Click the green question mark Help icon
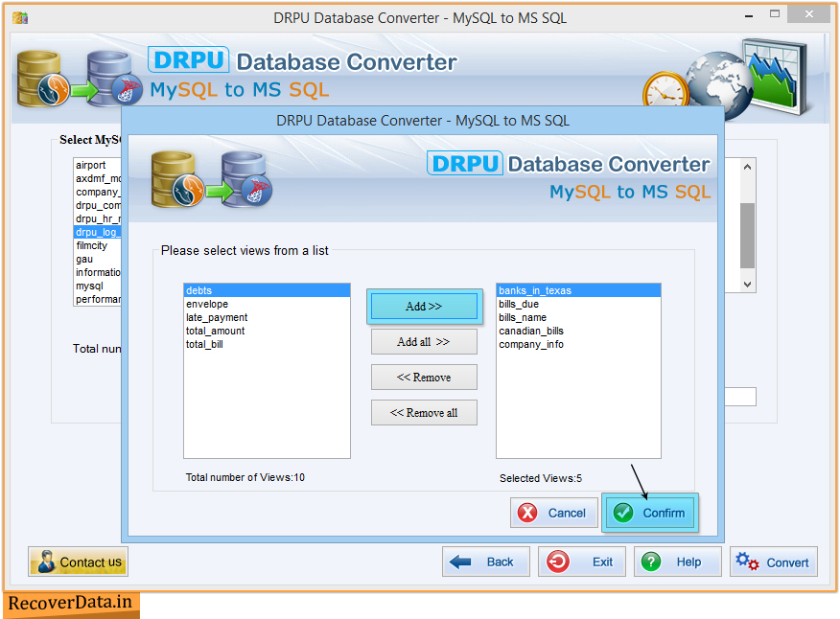The width and height of the screenshot is (840, 619). (651, 562)
